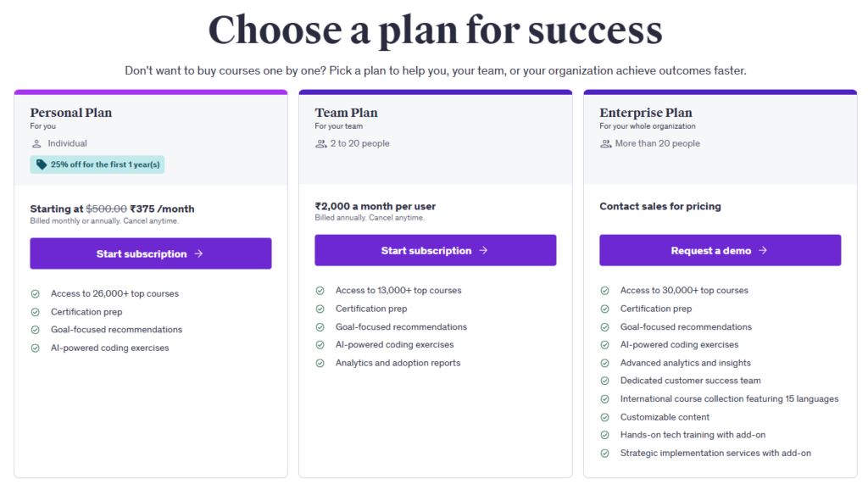Click checkmark icon beside 'Analytics and adoption reports'
This screenshot has height=490, width=868.
click(x=320, y=363)
